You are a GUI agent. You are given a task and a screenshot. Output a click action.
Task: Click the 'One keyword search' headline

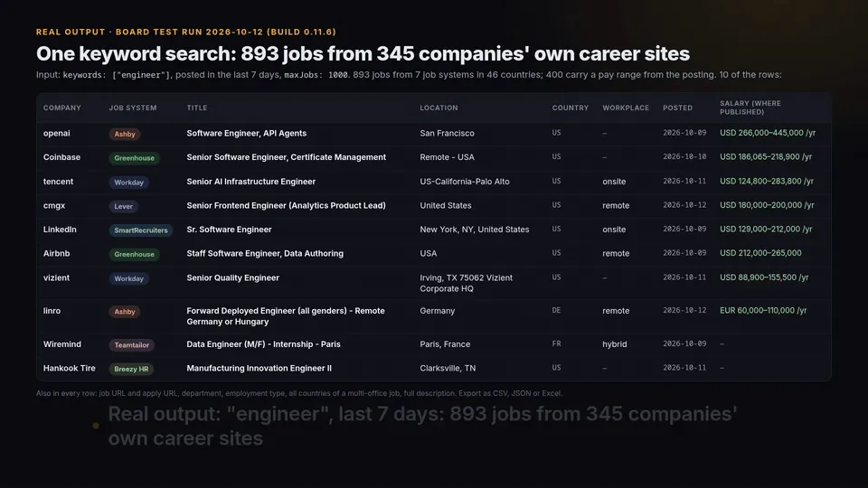tap(363, 53)
